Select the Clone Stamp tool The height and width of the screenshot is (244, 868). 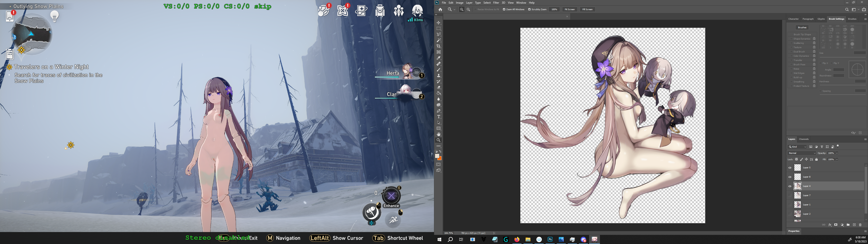coord(438,75)
